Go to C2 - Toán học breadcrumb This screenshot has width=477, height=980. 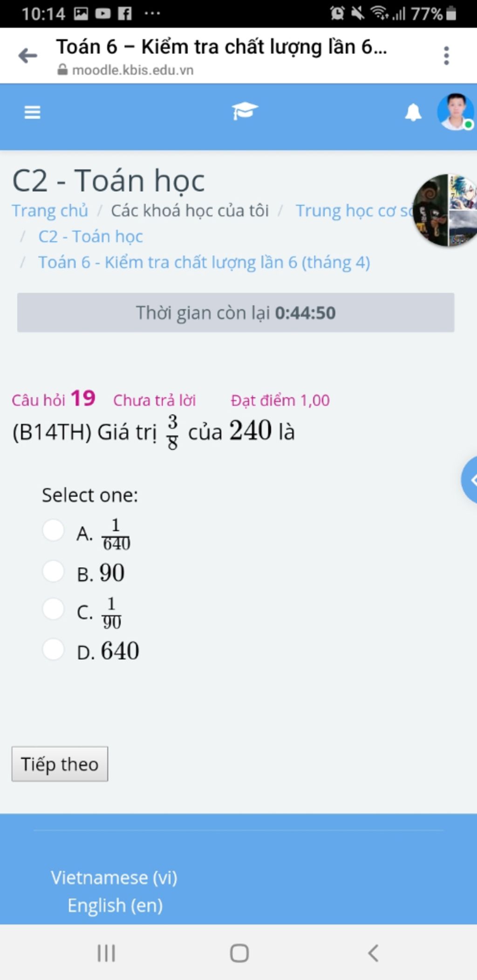(x=90, y=236)
